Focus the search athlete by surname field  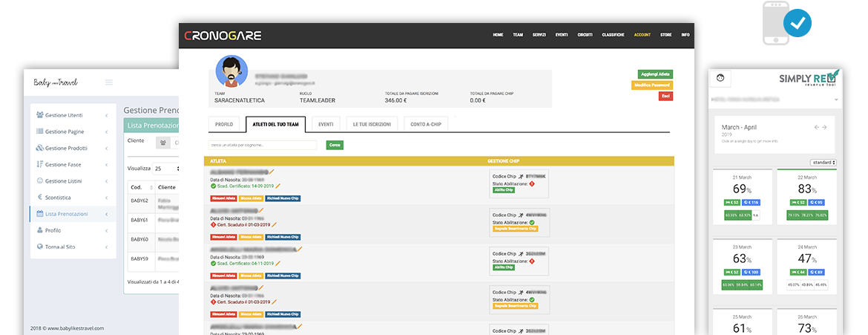click(263, 146)
